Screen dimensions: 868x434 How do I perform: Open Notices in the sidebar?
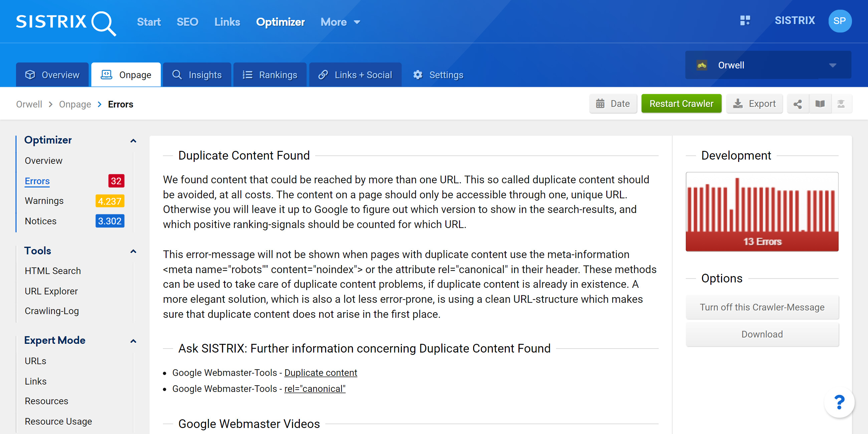[40, 221]
